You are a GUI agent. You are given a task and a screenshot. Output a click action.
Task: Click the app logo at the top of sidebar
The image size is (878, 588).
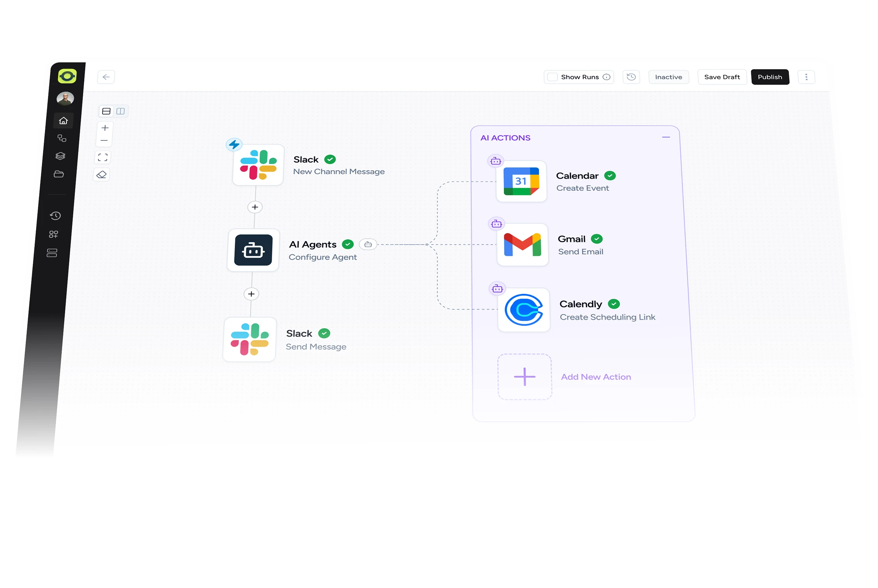click(x=67, y=76)
